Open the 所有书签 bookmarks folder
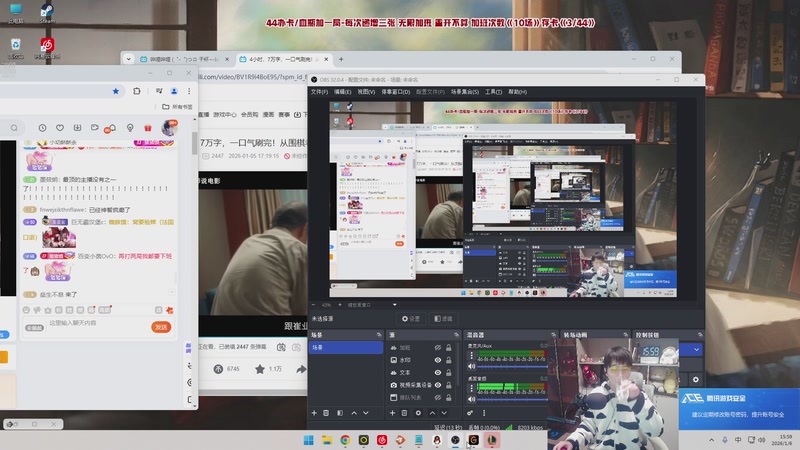The width and height of the screenshot is (800, 450). (178, 107)
